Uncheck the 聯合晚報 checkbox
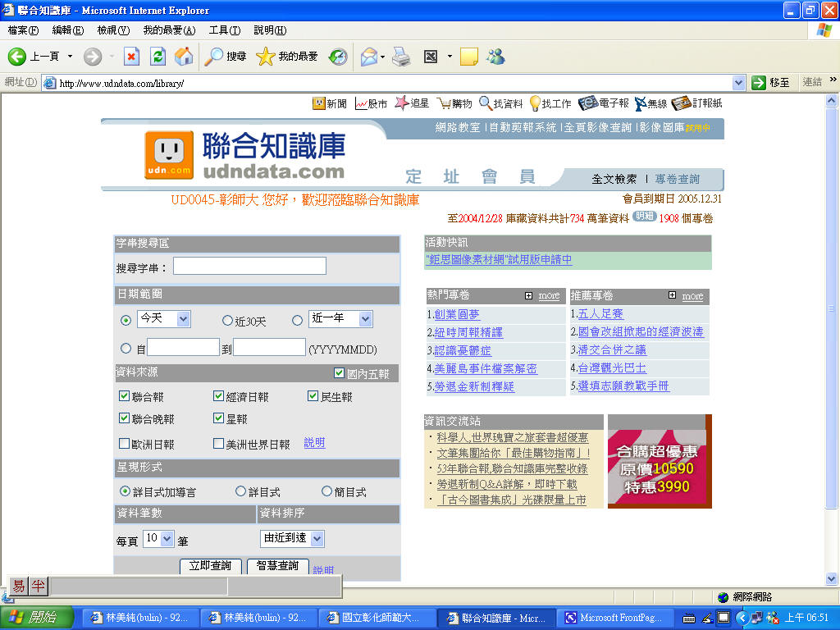 (x=125, y=418)
